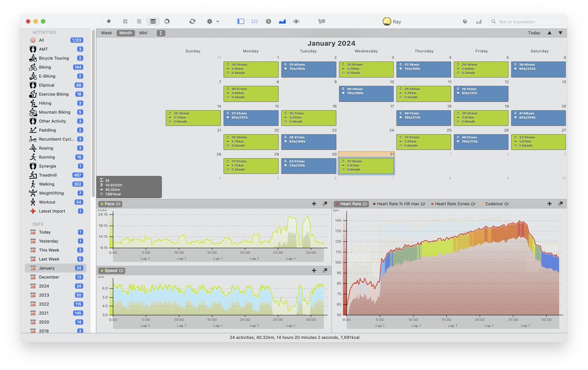Open the Ray user profile
588x370 pixels.
pyautogui.click(x=392, y=22)
